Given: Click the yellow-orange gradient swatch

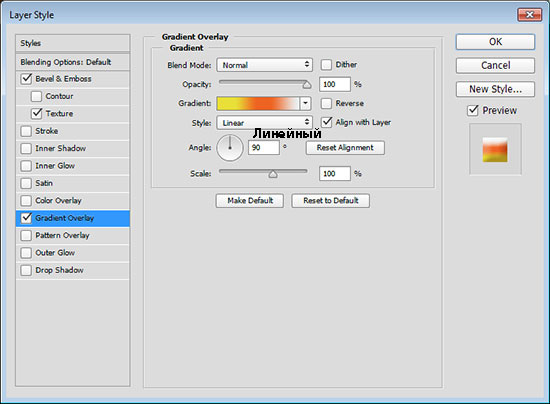Looking at the screenshot, I should [x=258, y=103].
